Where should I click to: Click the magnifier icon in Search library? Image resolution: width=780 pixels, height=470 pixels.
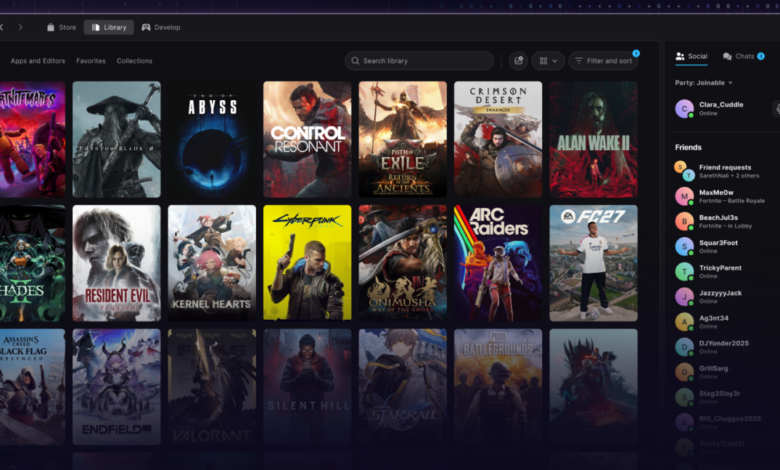[x=355, y=61]
